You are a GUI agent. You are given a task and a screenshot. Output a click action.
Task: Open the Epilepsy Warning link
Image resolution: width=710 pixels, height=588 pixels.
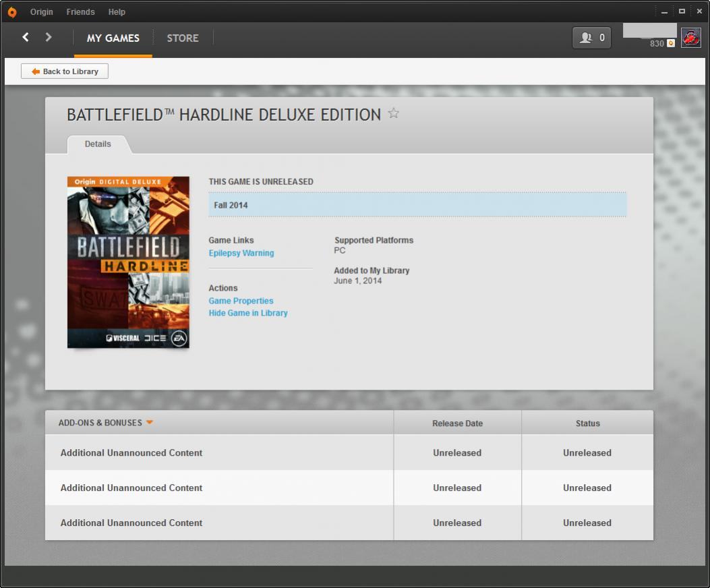[241, 254]
